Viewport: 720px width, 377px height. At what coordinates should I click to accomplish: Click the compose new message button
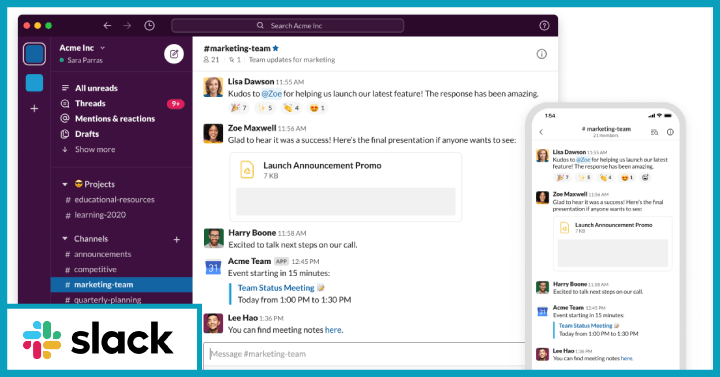pyautogui.click(x=174, y=54)
